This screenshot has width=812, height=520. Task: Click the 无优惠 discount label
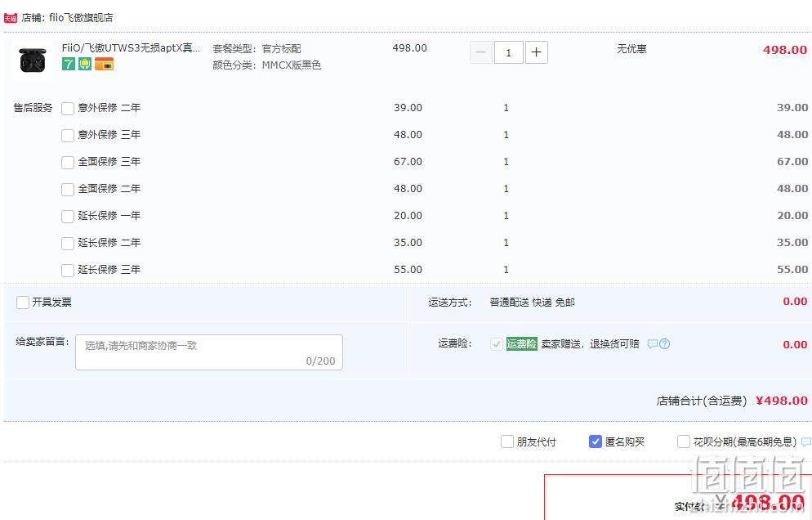631,49
